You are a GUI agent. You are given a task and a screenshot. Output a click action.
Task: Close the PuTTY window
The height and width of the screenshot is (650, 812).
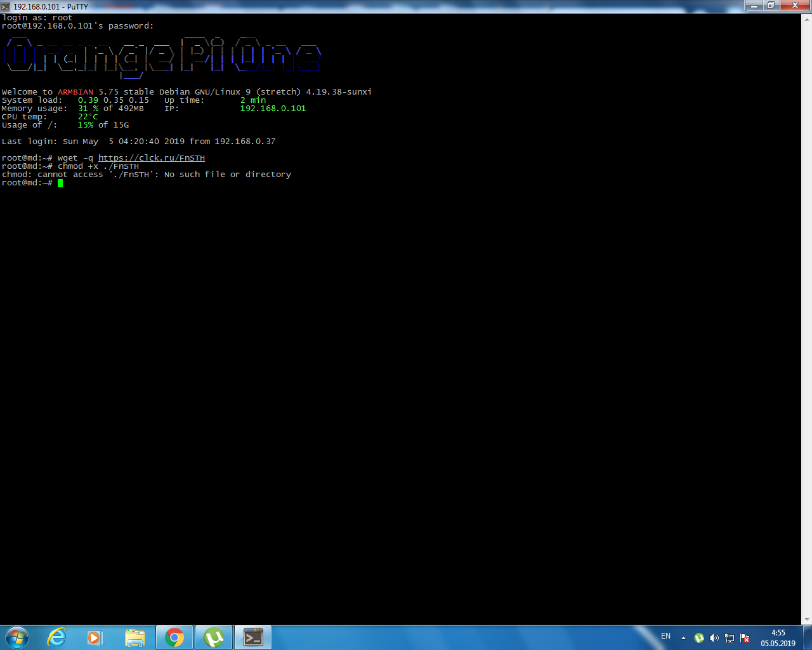point(795,6)
